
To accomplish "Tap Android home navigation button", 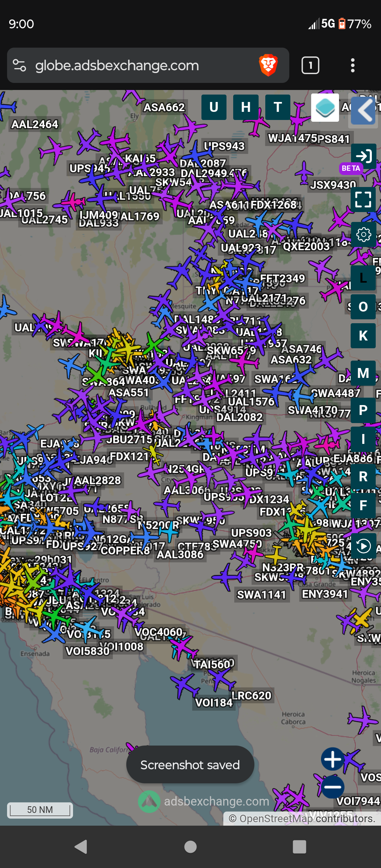I will [x=190, y=846].
